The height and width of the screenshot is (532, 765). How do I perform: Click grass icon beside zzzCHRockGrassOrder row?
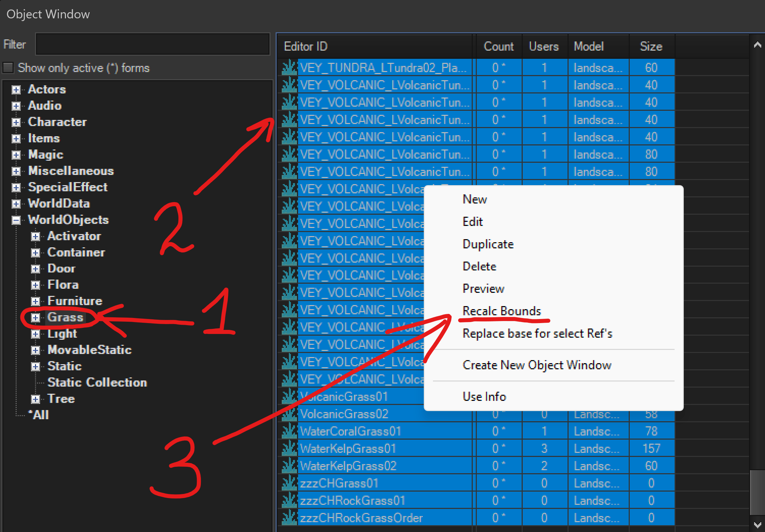coord(289,518)
